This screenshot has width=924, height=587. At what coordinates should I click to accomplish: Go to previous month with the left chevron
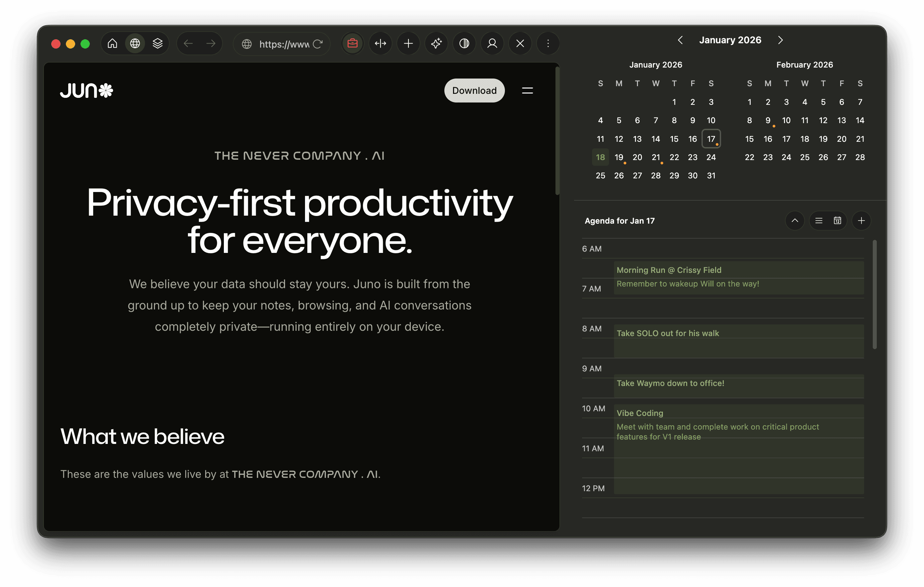[x=681, y=40]
